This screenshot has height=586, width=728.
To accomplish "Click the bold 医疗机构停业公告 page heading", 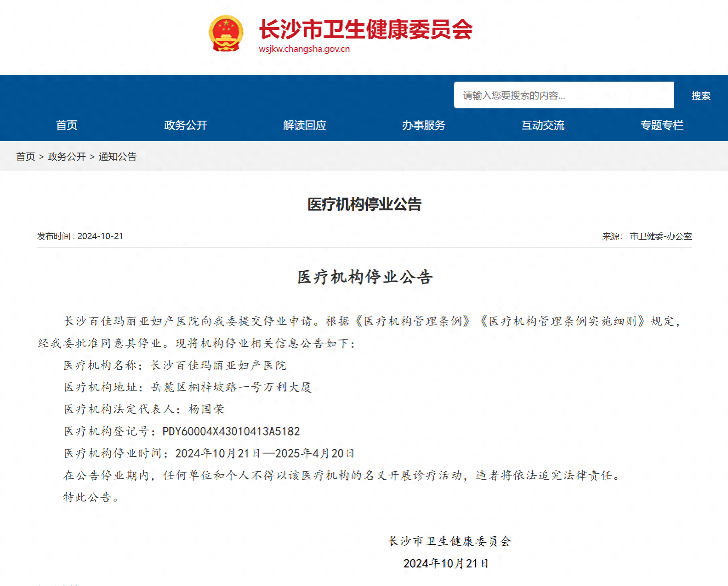I will coord(364,204).
